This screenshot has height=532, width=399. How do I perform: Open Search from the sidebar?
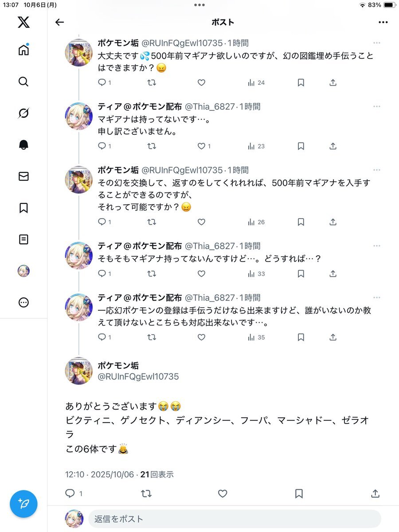click(23, 82)
